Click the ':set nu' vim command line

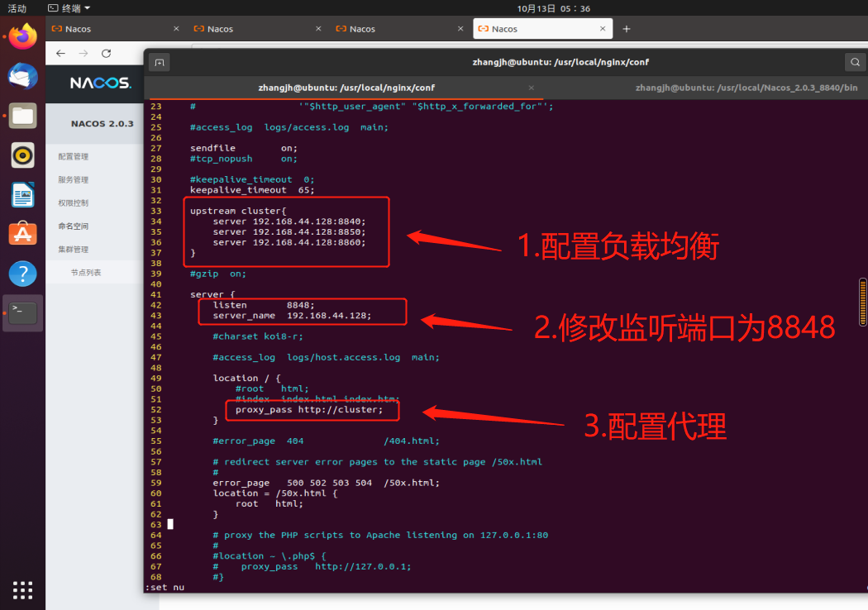(x=165, y=588)
